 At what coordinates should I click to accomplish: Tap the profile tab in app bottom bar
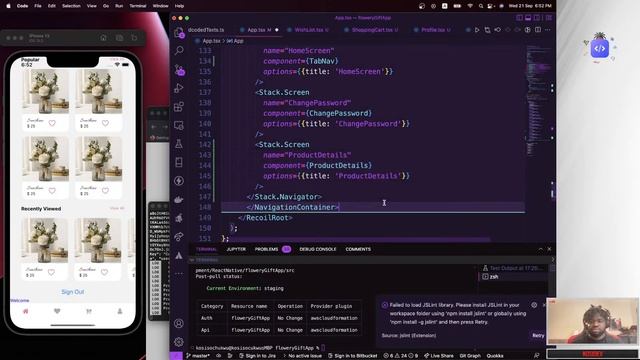(x=120, y=311)
